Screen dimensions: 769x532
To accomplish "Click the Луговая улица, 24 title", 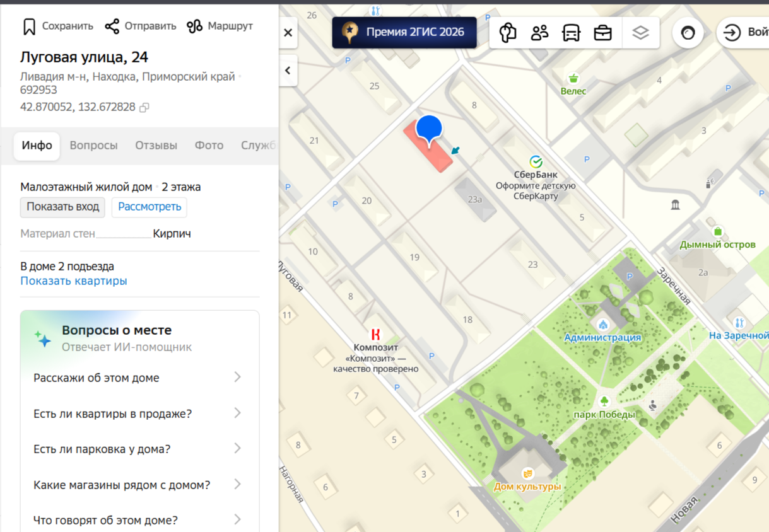I will pyautogui.click(x=84, y=57).
